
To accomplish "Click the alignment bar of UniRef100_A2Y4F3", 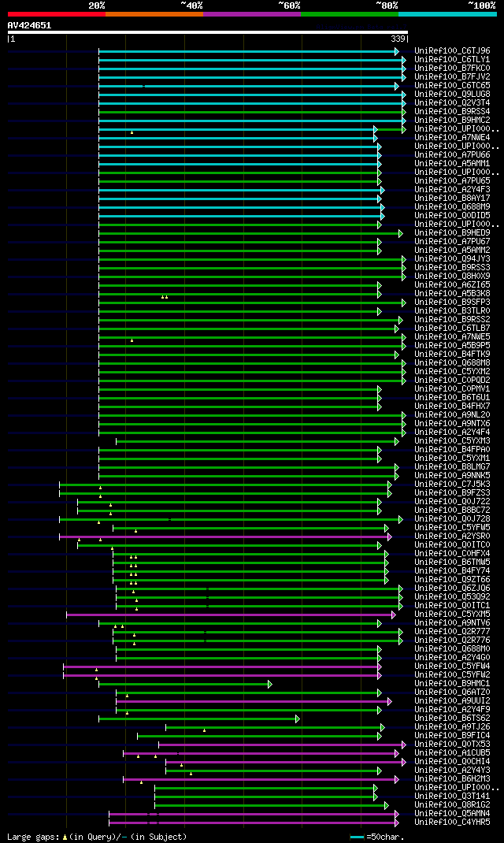I will [x=242, y=190].
